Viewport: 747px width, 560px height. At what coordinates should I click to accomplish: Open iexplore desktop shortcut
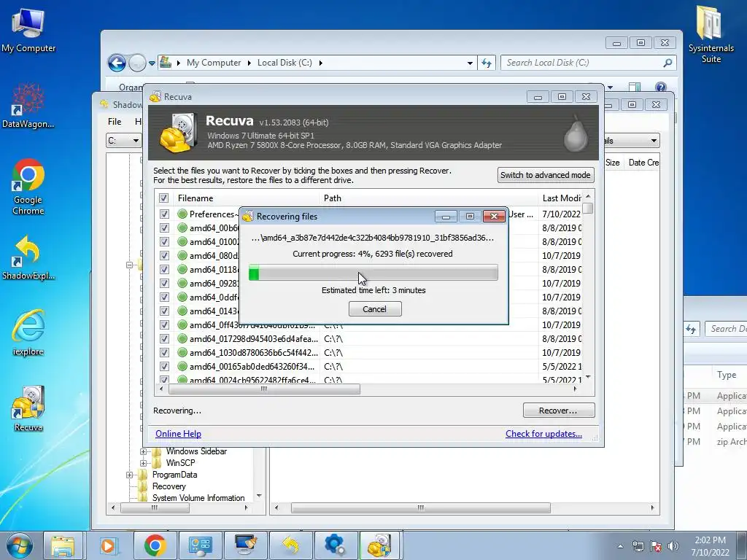pos(28,332)
